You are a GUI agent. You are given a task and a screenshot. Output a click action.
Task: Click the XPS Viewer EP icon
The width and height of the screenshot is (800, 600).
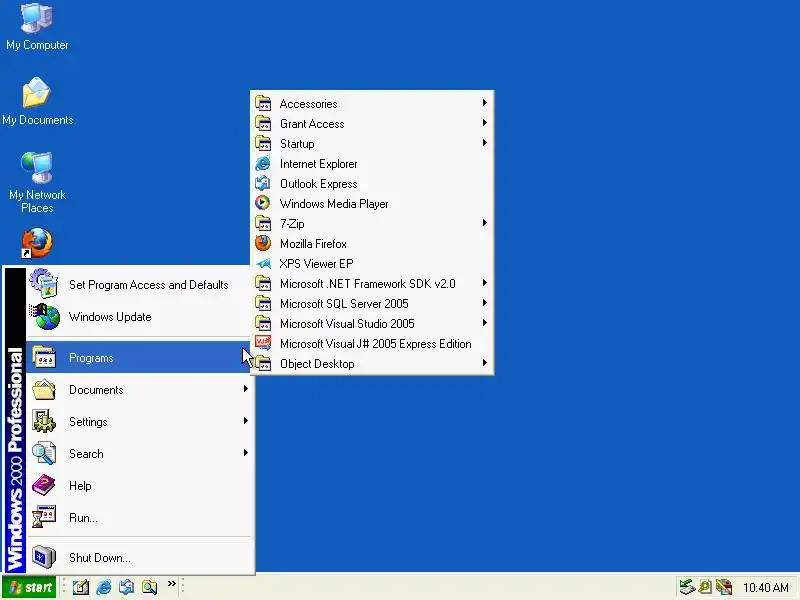(x=263, y=264)
